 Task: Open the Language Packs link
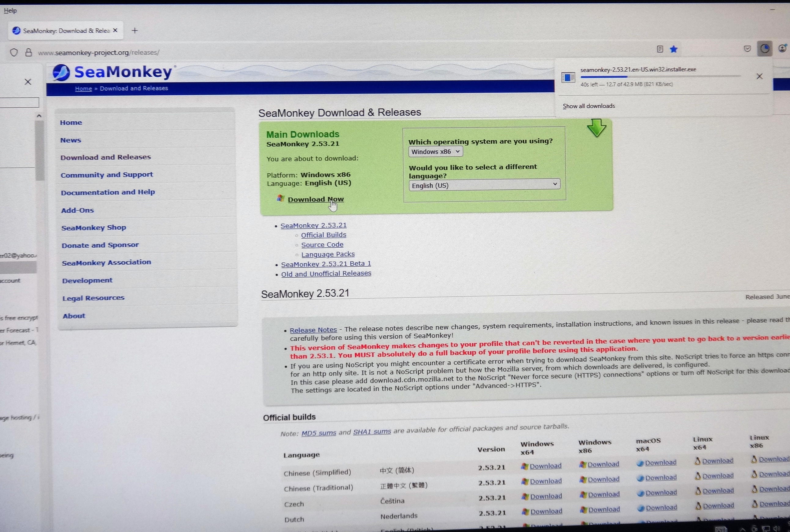[328, 254]
